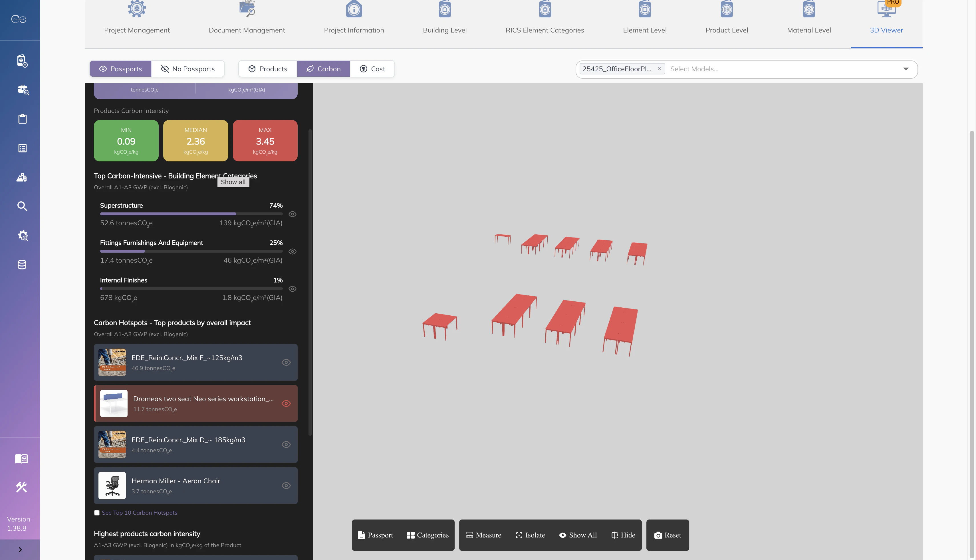Viewport: 976px width, 560px height.
Task: Switch to the Cost tab
Action: click(372, 69)
